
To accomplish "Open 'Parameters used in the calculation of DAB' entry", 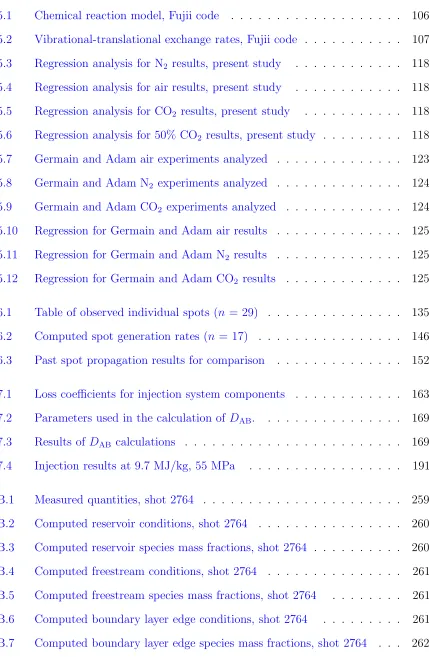I will tap(145, 418).
